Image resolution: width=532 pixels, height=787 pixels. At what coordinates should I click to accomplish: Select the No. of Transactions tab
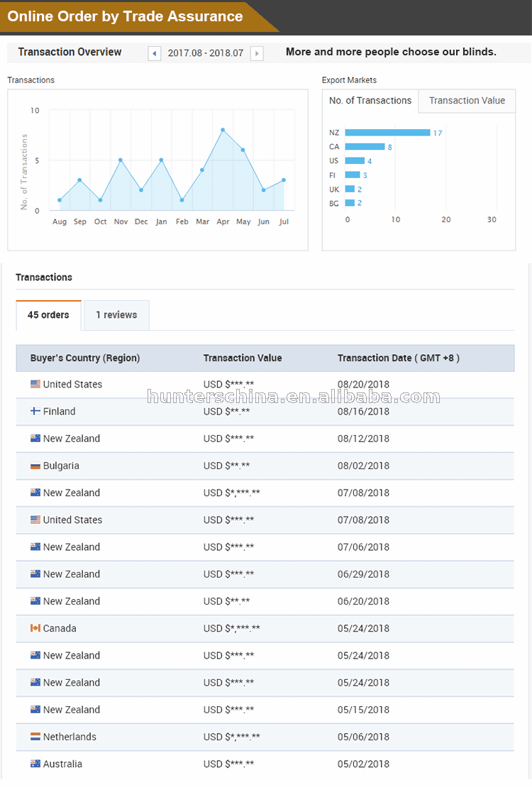(x=370, y=101)
